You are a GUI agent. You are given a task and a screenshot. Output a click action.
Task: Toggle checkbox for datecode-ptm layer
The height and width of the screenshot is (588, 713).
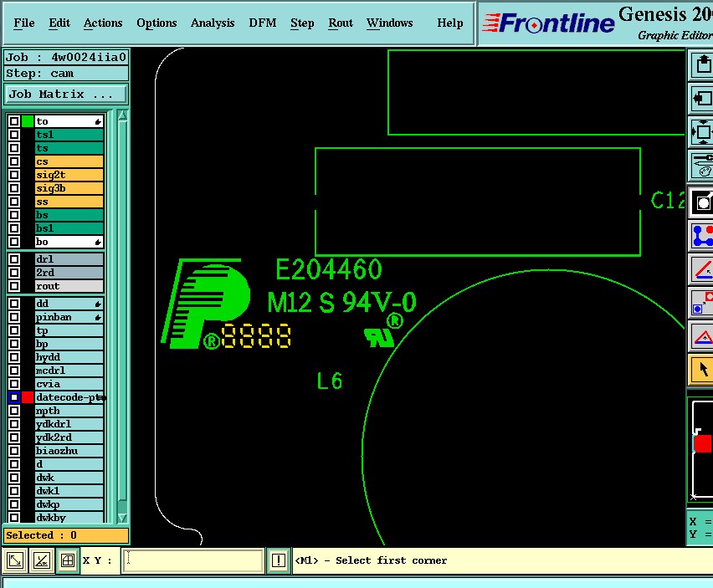pyautogui.click(x=14, y=397)
